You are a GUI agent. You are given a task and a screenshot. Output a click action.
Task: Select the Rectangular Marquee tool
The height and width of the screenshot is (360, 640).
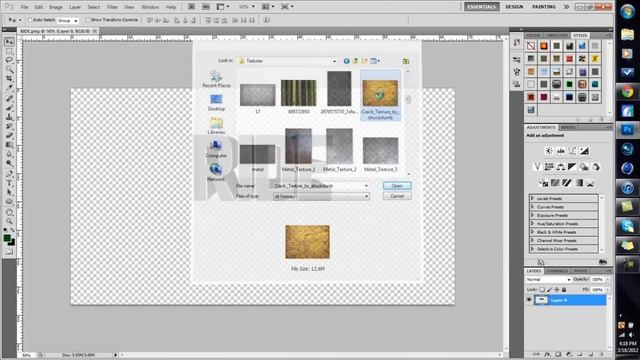point(9,51)
